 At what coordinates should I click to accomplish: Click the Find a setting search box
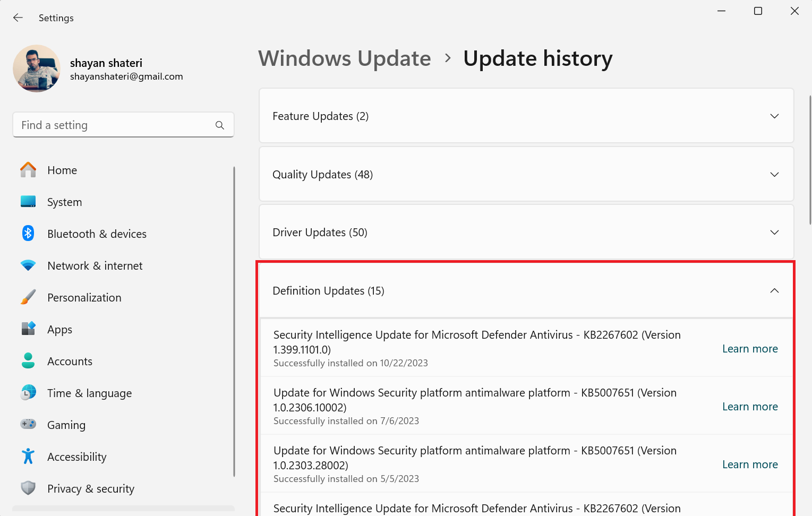[x=123, y=125]
